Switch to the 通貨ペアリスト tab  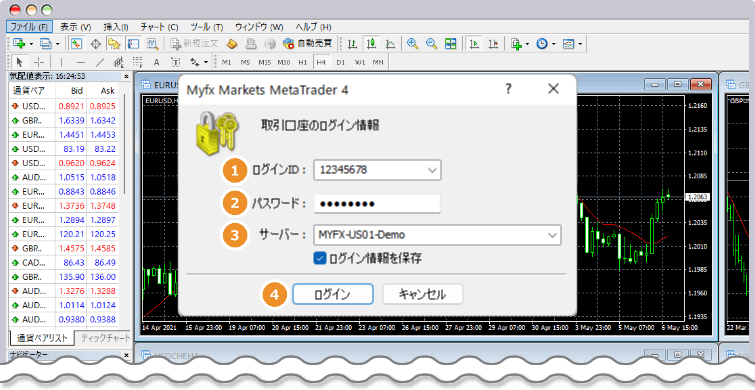(x=42, y=338)
